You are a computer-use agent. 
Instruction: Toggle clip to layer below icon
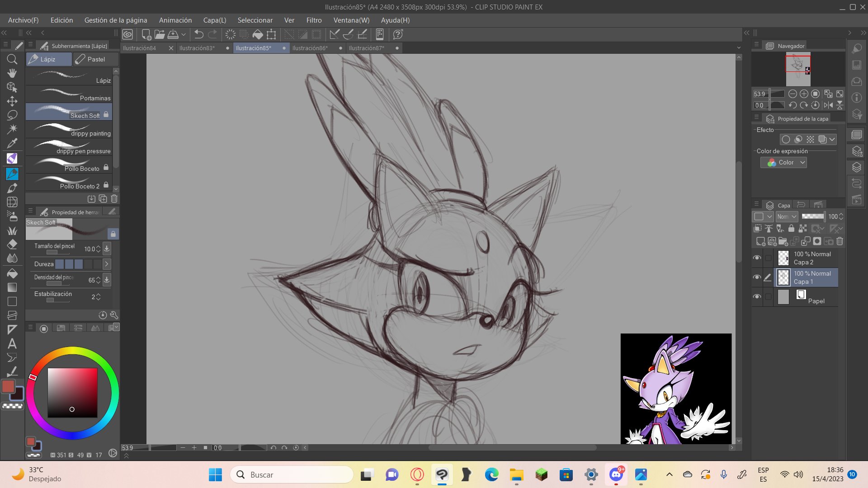point(758,229)
